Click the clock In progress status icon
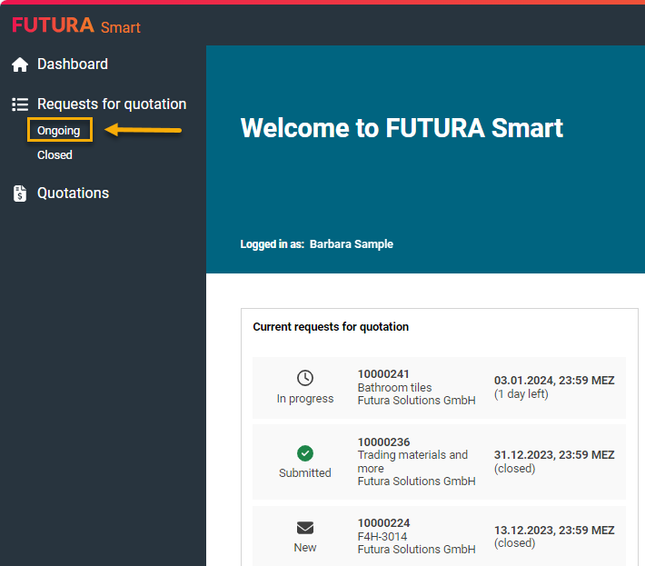Screen dimensions: 645x566 click(305, 378)
